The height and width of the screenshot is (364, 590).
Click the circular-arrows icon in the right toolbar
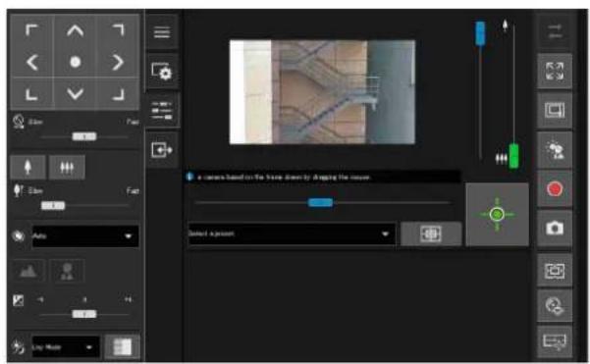tap(555, 306)
